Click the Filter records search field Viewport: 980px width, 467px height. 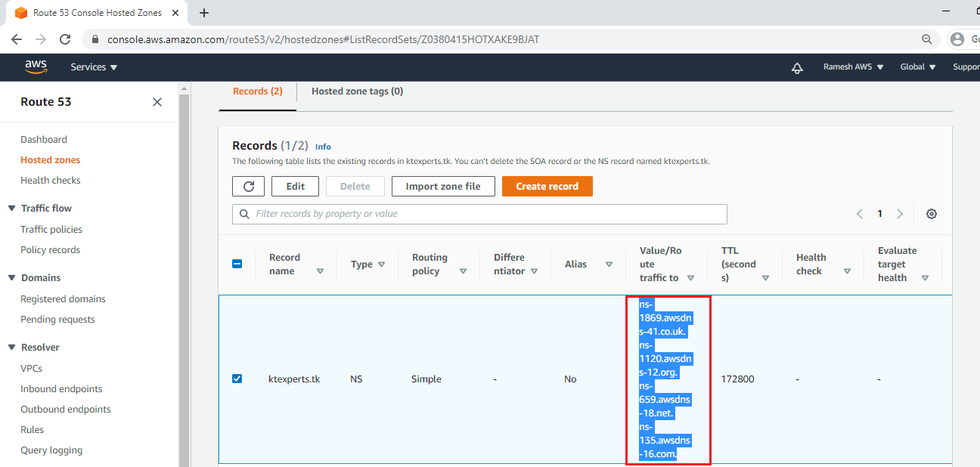coord(479,214)
